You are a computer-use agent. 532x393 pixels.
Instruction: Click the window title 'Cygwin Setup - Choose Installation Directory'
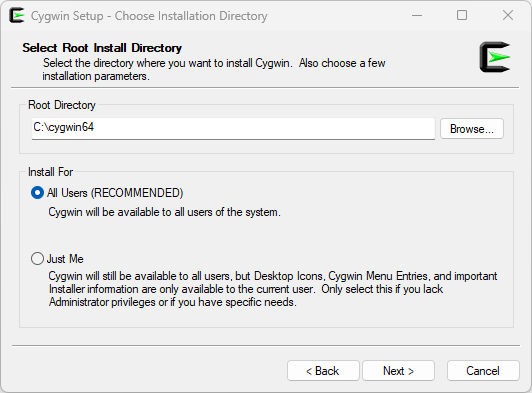(149, 16)
